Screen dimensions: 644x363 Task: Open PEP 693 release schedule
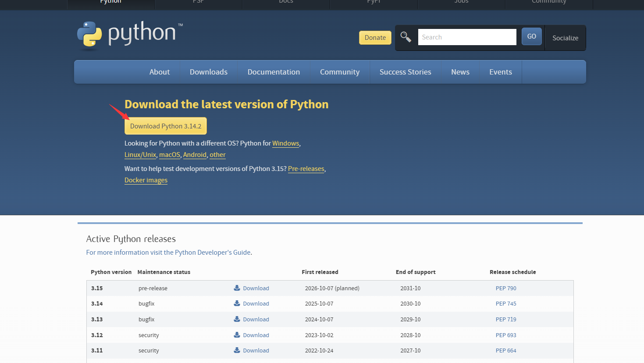506,335
